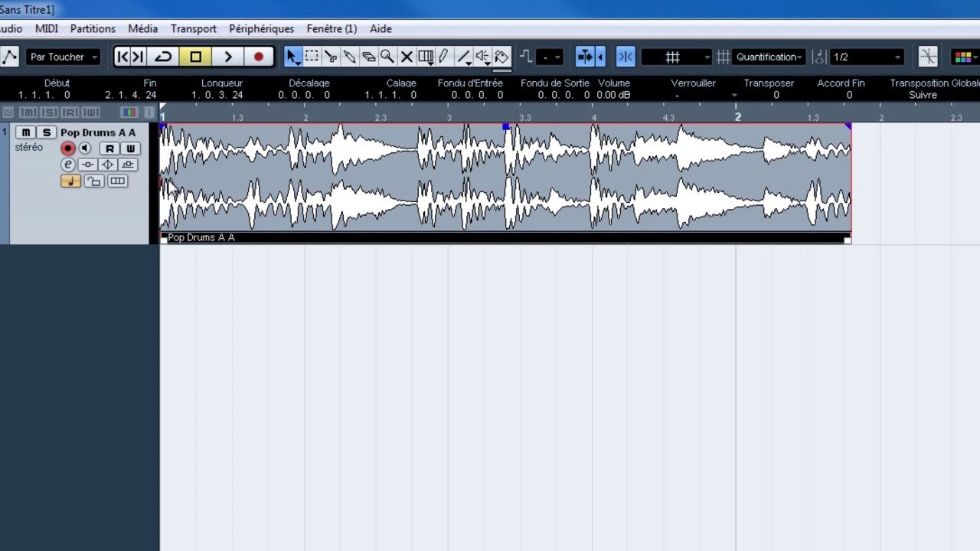Open the 1/2 quantize value dropdown

(867, 57)
